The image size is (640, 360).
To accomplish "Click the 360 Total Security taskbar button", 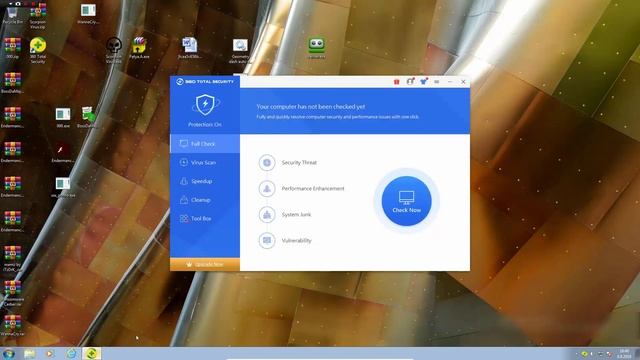I will pyautogui.click(x=91, y=353).
